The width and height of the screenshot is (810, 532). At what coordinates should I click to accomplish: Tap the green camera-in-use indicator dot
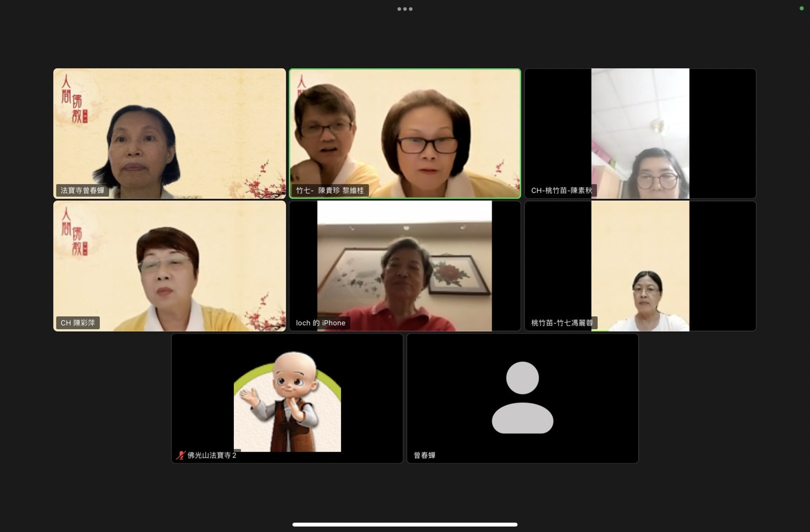click(x=801, y=8)
